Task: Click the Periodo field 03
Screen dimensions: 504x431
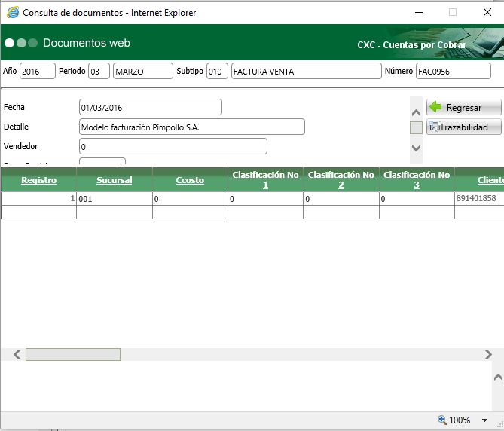Action: coord(99,71)
